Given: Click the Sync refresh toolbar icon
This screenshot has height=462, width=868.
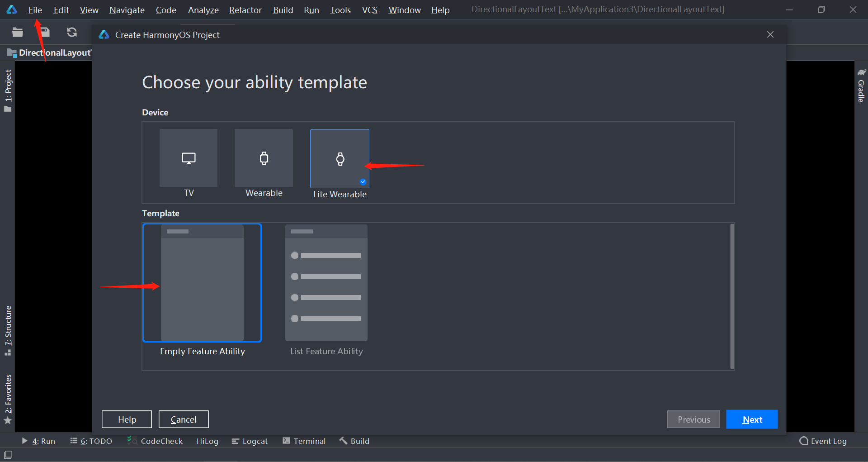Looking at the screenshot, I should [72, 32].
